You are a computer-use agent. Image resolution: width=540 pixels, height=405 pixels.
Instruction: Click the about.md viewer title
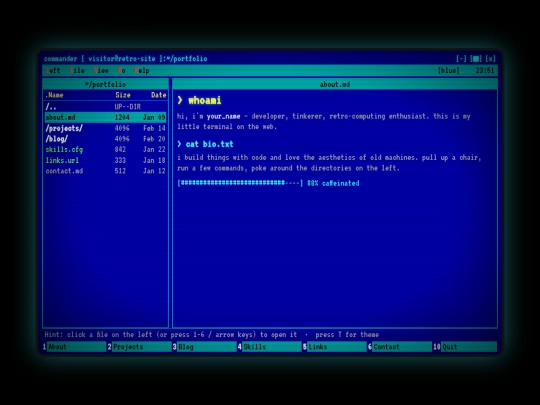point(335,84)
